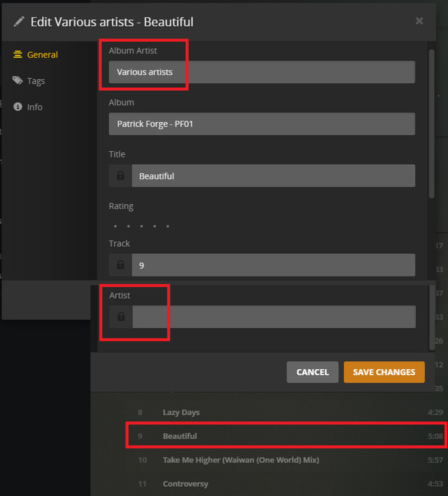The image size is (448, 496).
Task: Click the pencil edit icon in dialog title
Action: (19, 22)
